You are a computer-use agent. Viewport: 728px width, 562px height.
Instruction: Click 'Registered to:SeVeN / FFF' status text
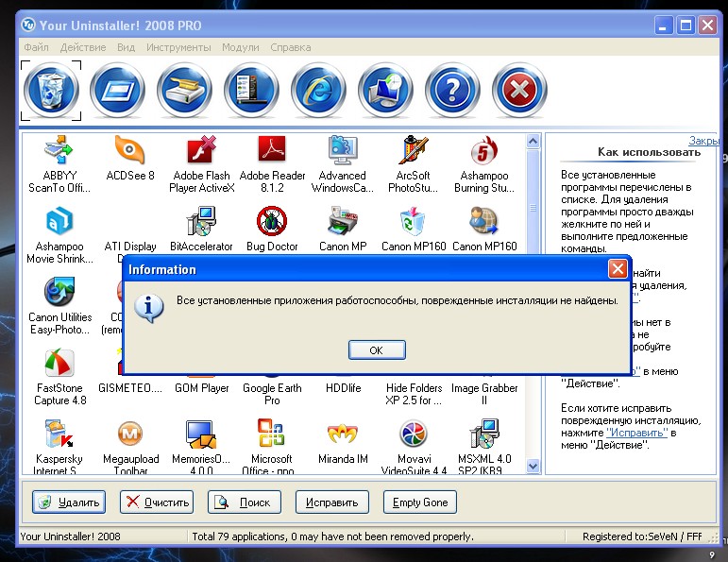pos(642,536)
